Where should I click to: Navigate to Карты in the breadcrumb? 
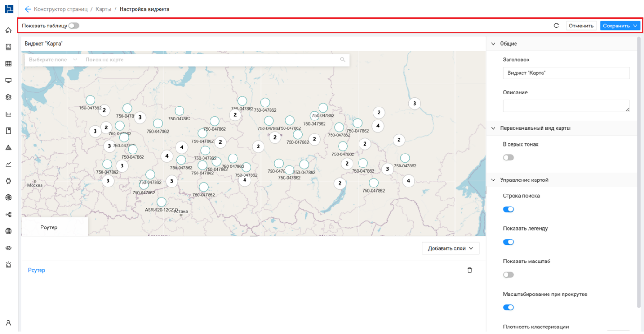click(x=103, y=9)
